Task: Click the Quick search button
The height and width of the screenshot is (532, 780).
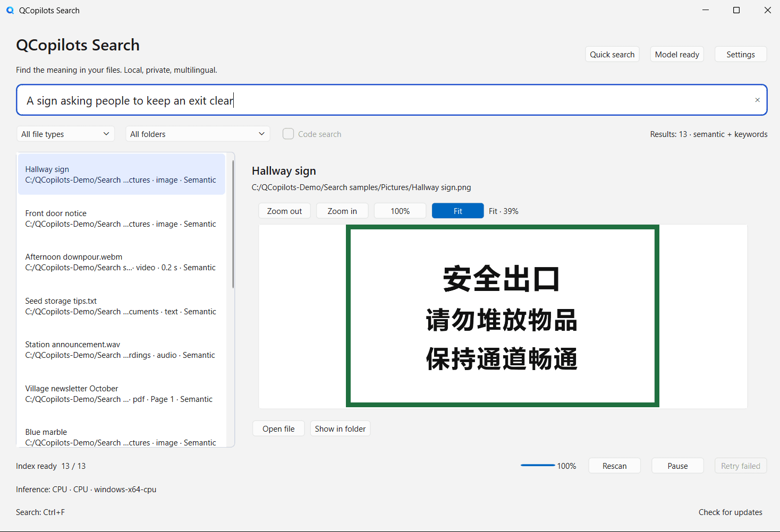Action: [x=612, y=54]
